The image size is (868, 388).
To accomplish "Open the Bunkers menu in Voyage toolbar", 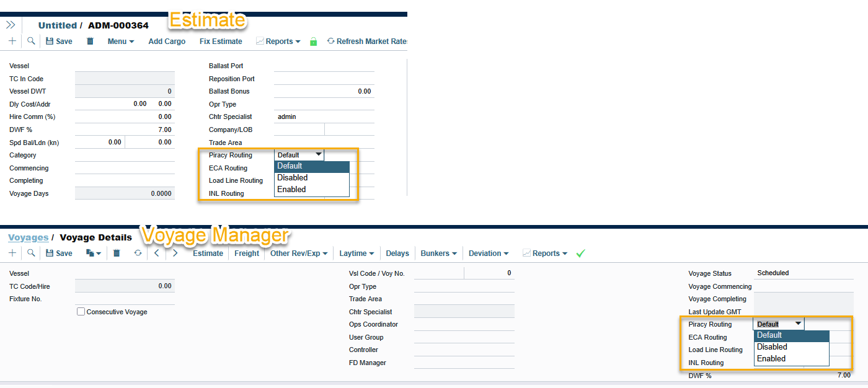I will 438,254.
